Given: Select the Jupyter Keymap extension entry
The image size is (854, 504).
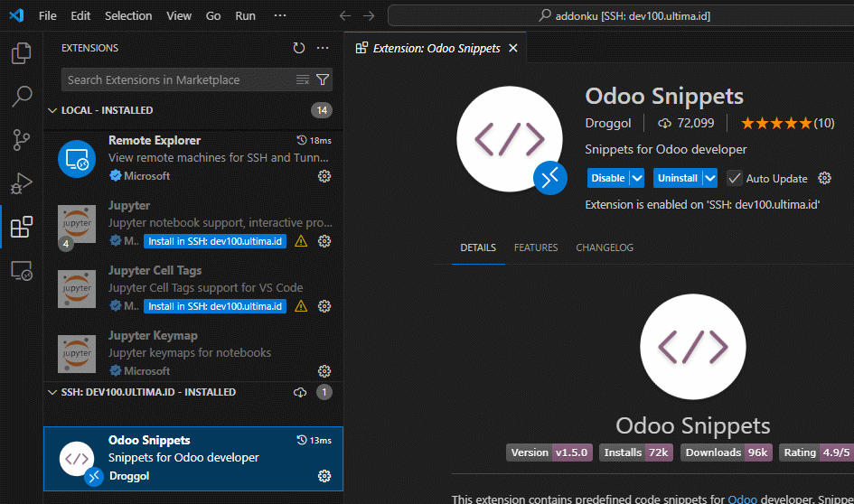Looking at the screenshot, I should 193,353.
